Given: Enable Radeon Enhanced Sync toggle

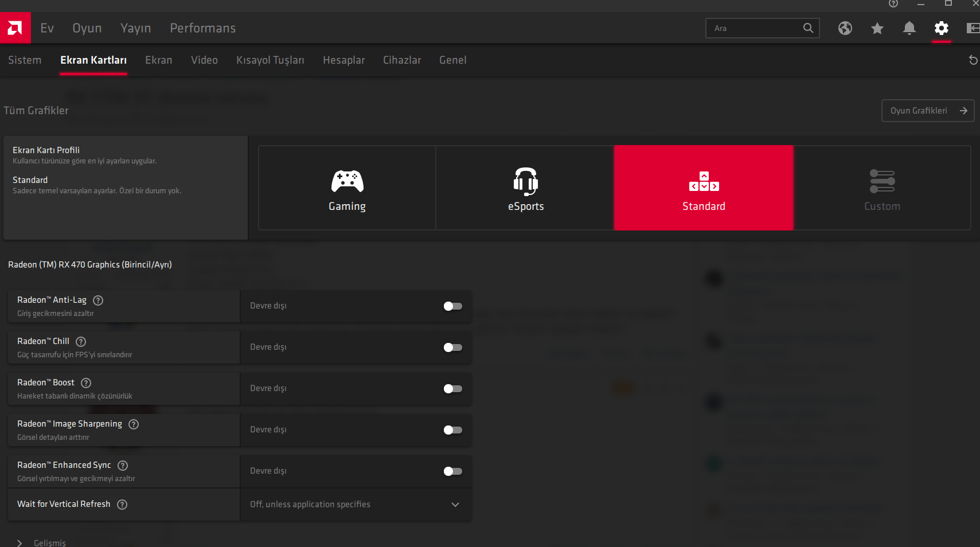Looking at the screenshot, I should coord(453,471).
